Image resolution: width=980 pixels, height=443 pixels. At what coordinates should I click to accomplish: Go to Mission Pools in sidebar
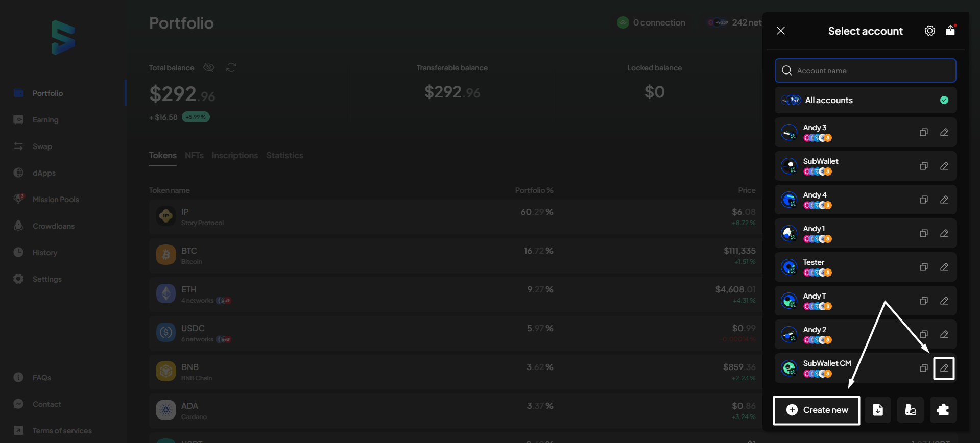click(56, 200)
